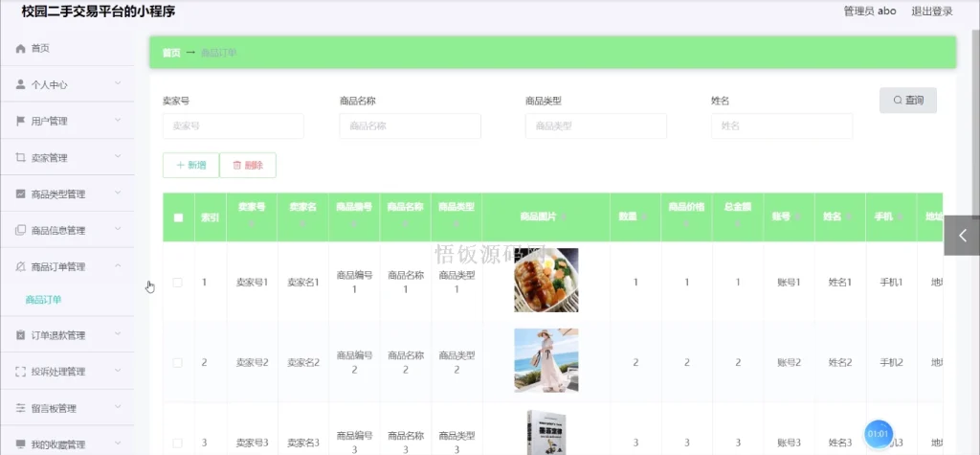Open the 我的收藏管理 menu label
Screen dimensions: 980x455
click(58, 445)
